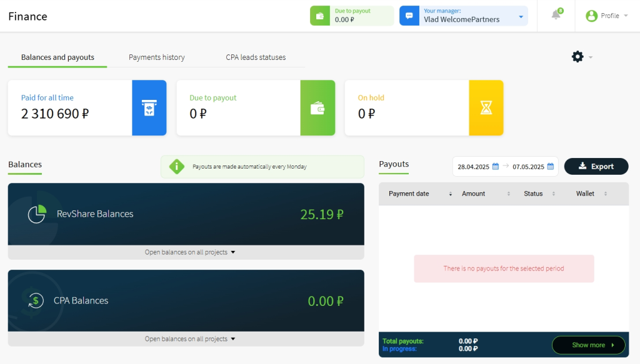Viewport: 640px width, 364px height.
Task: Click the Total payouts label
Action: coord(403,341)
